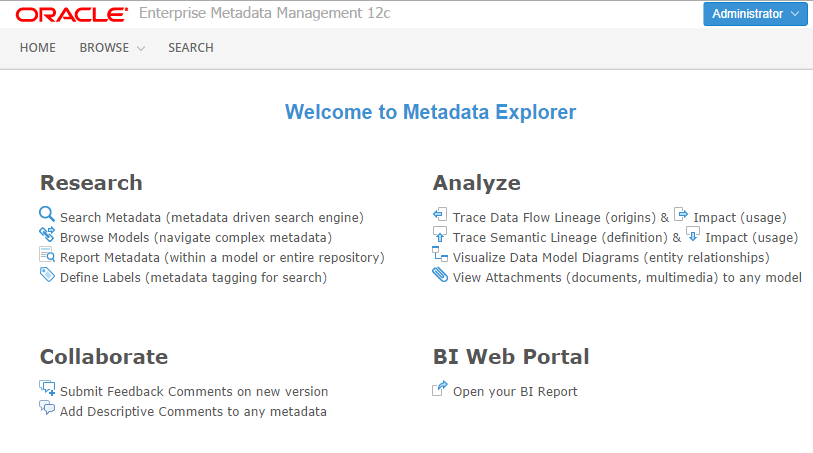Open the SEARCH menu item
Image resolution: width=813 pixels, height=453 pixels.
point(190,48)
